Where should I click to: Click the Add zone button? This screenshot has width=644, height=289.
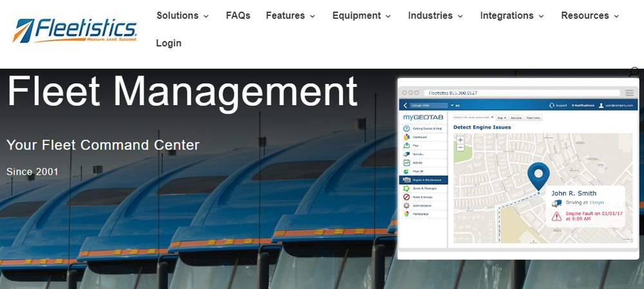[x=516, y=118]
